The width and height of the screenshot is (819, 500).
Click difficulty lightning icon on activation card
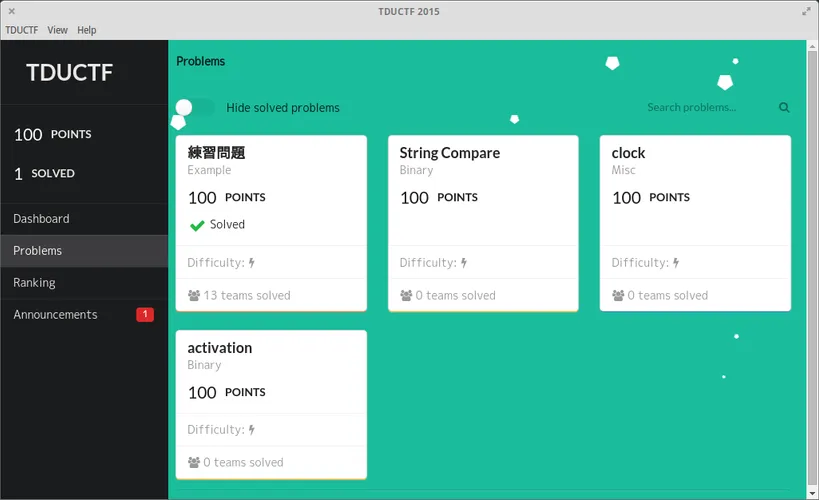point(252,429)
